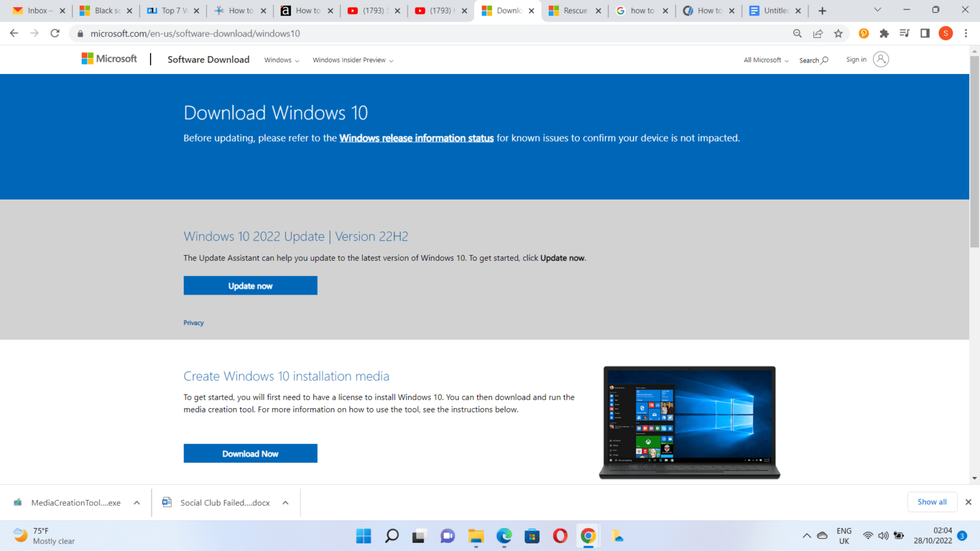Open Teams chat from the taskbar
The height and width of the screenshot is (551, 980).
click(447, 536)
